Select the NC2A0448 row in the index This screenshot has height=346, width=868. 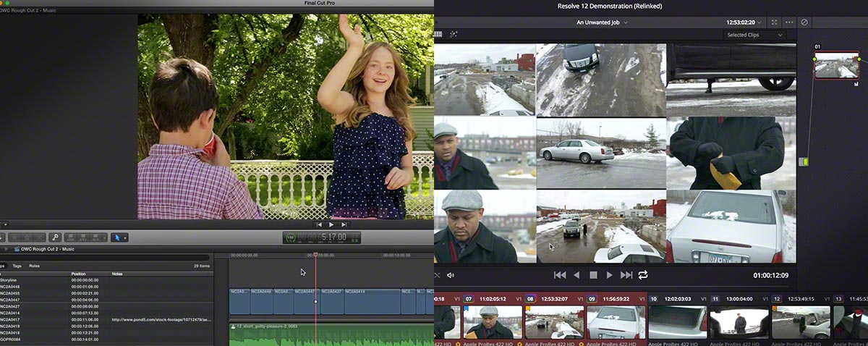(x=105, y=286)
